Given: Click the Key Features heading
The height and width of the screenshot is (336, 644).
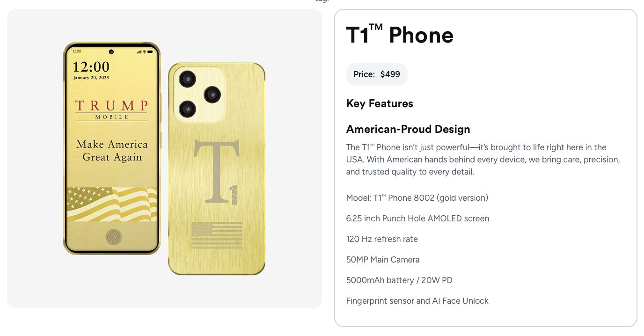Looking at the screenshot, I should click(380, 103).
